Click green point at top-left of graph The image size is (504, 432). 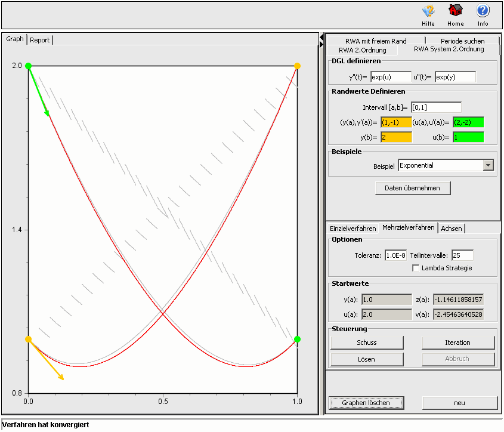tap(28, 66)
